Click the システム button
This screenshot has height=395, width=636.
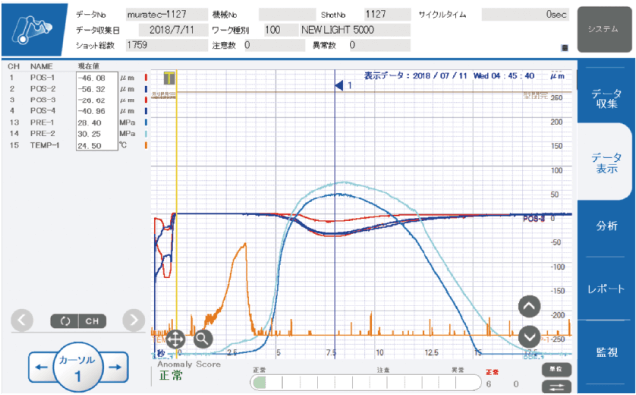point(604,29)
